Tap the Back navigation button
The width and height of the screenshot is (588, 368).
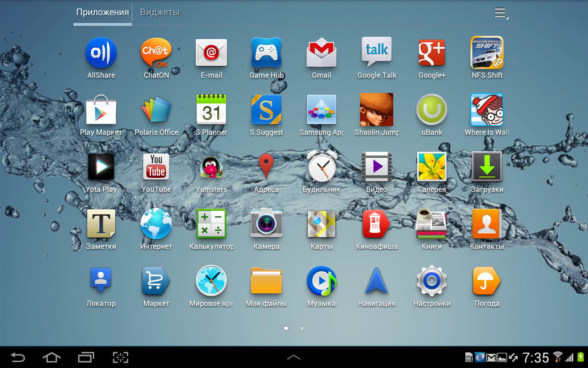click(17, 357)
